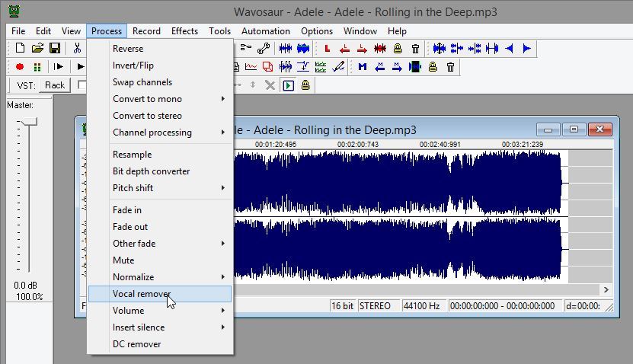The width and height of the screenshot is (633, 364).
Task: Cut the selection with the scissors icon
Action: point(77,49)
